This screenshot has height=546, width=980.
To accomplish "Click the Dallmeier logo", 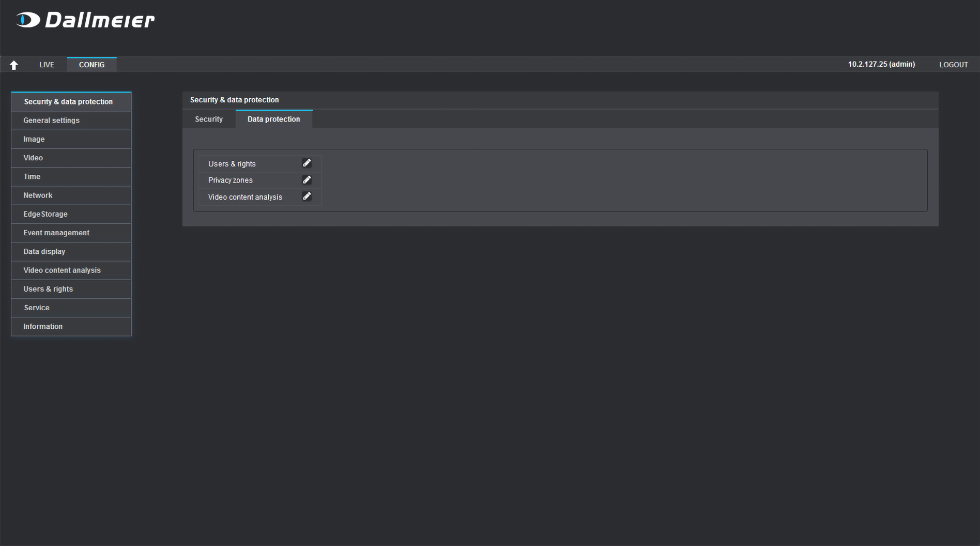I will coord(85,20).
